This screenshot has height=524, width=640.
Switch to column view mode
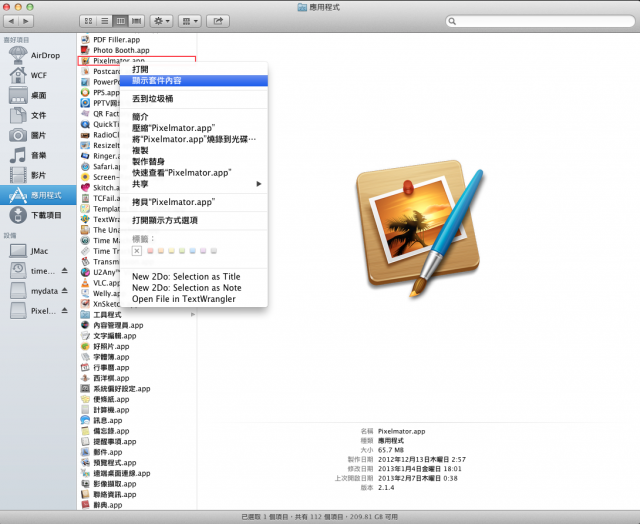tap(120, 21)
